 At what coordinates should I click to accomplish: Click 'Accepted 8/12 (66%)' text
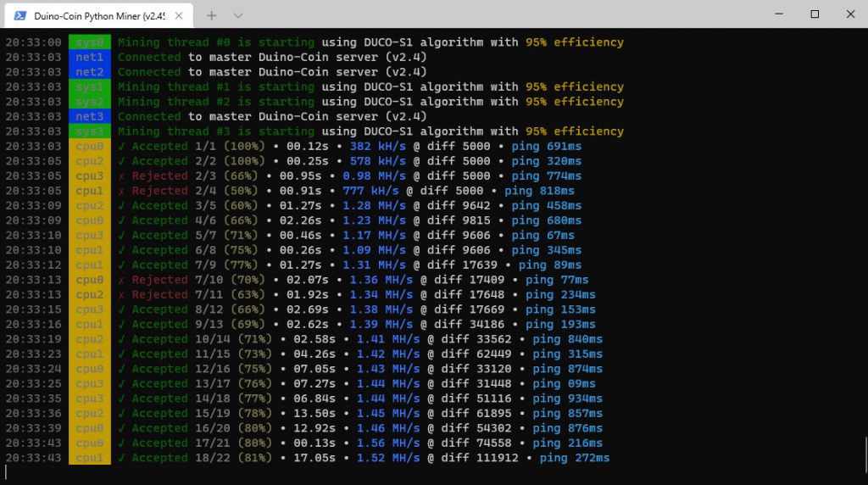[198, 309]
